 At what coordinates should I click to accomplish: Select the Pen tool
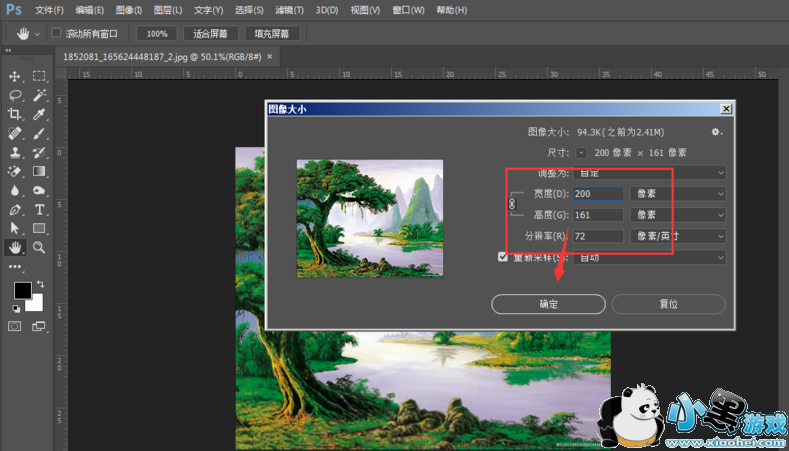(x=15, y=209)
